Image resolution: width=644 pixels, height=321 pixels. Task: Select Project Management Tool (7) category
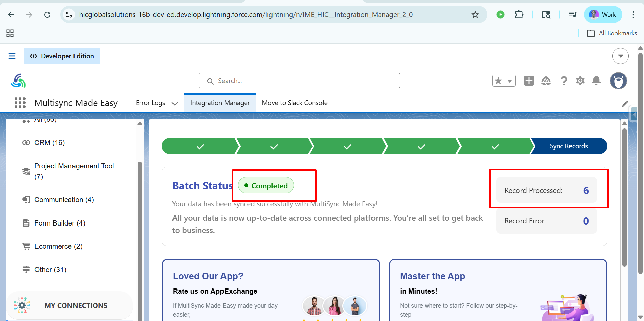click(x=74, y=171)
